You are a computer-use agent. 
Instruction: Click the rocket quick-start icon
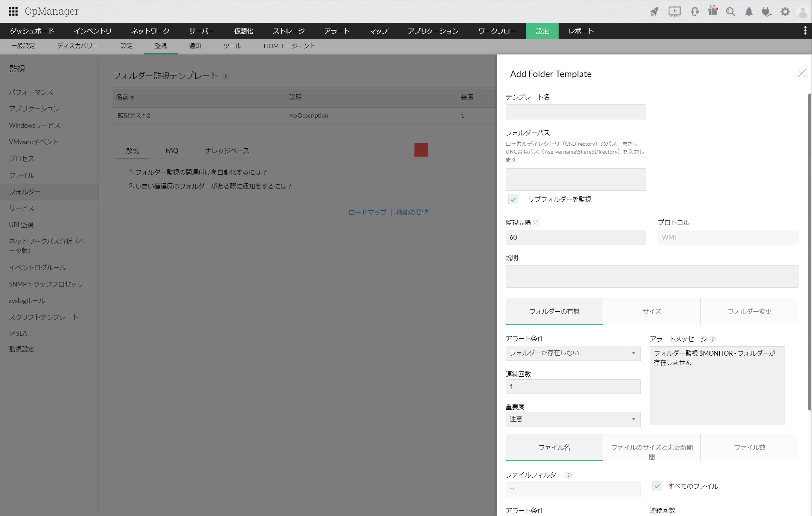click(654, 12)
